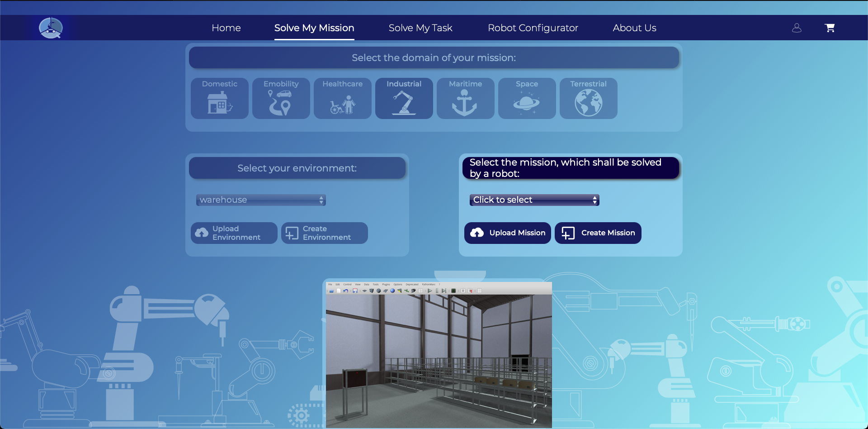Navigate to Robot Configurator
Image resolution: width=868 pixels, height=429 pixels.
coord(533,28)
